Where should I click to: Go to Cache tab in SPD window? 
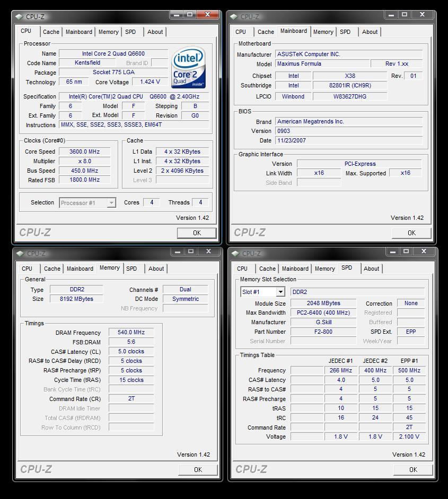(267, 269)
